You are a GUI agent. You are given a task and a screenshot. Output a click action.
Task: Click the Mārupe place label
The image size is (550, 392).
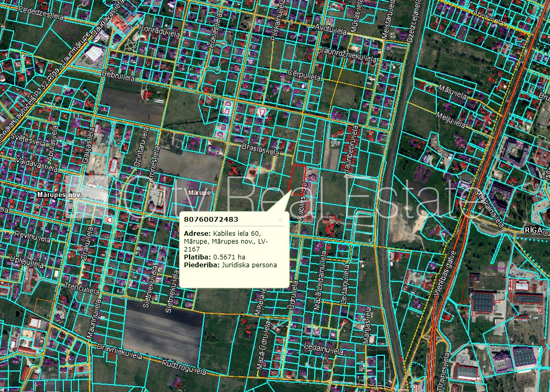(x=199, y=193)
